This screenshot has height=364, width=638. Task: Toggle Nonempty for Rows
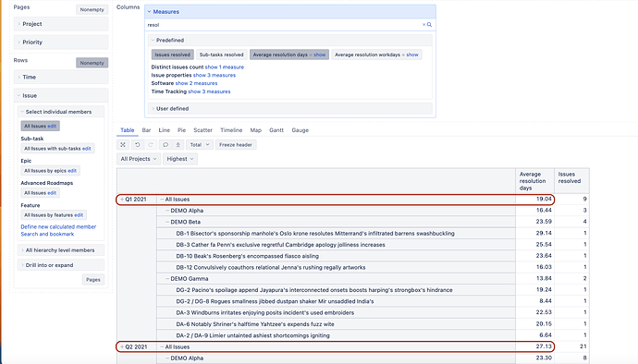click(x=92, y=63)
